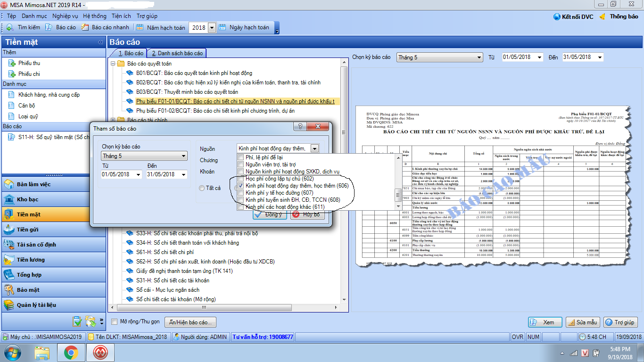This screenshot has width=644, height=362.
Task: Open the Danh mục menu
Action: pos(34,16)
